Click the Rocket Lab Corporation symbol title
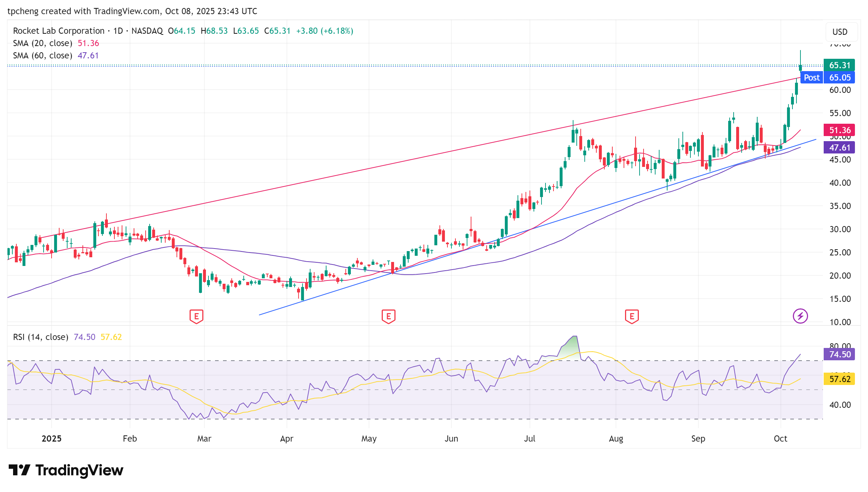 [58, 31]
